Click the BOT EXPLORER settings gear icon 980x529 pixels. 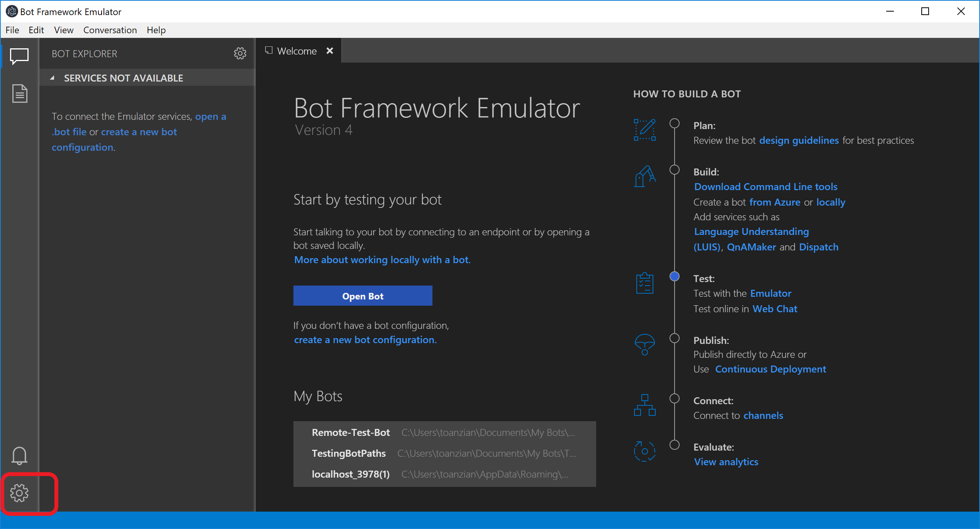pyautogui.click(x=239, y=53)
